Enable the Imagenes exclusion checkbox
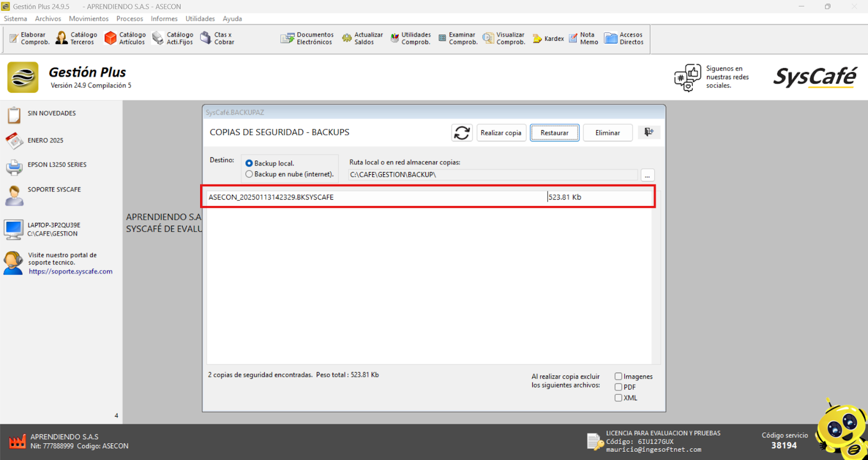Screen dimensions: 868x460 [x=618, y=376]
